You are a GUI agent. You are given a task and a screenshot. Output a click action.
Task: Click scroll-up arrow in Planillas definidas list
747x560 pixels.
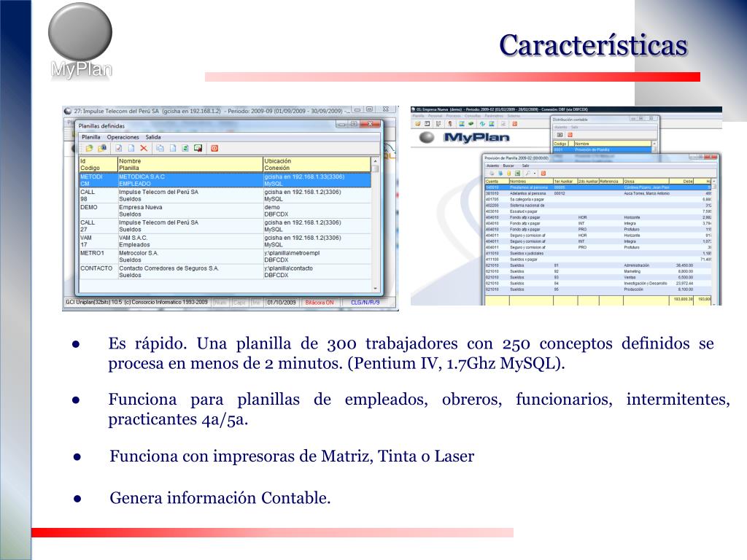pos(376,161)
